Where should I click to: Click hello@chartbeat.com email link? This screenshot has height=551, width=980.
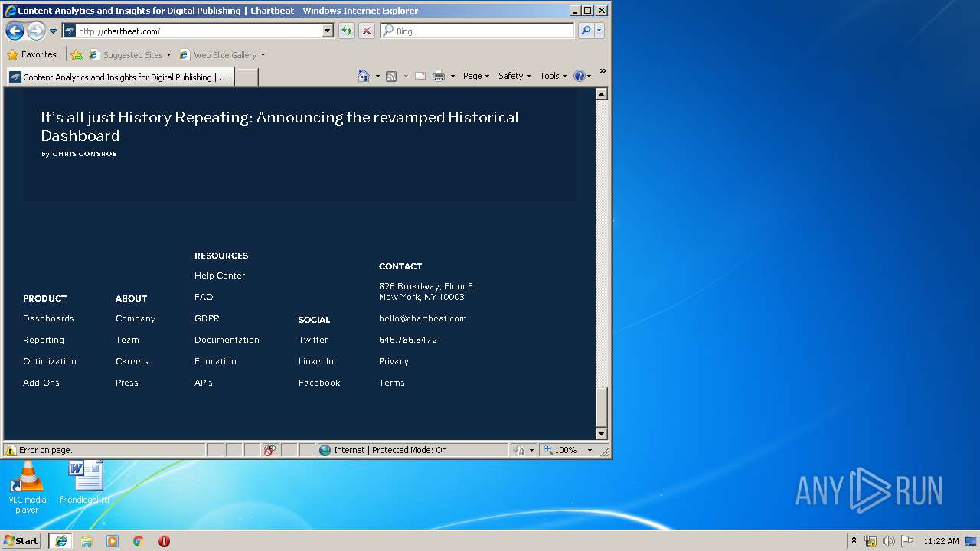[x=423, y=318]
